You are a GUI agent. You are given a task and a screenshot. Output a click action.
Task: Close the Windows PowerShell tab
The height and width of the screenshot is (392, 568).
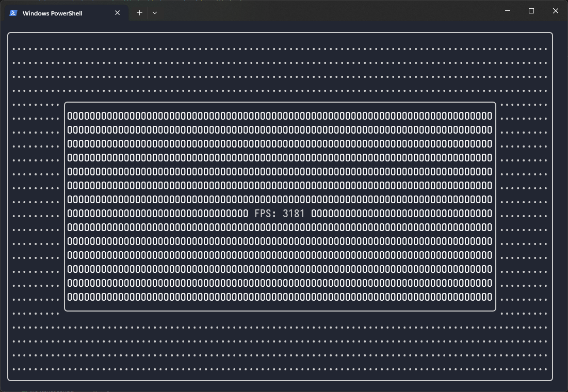pos(117,13)
